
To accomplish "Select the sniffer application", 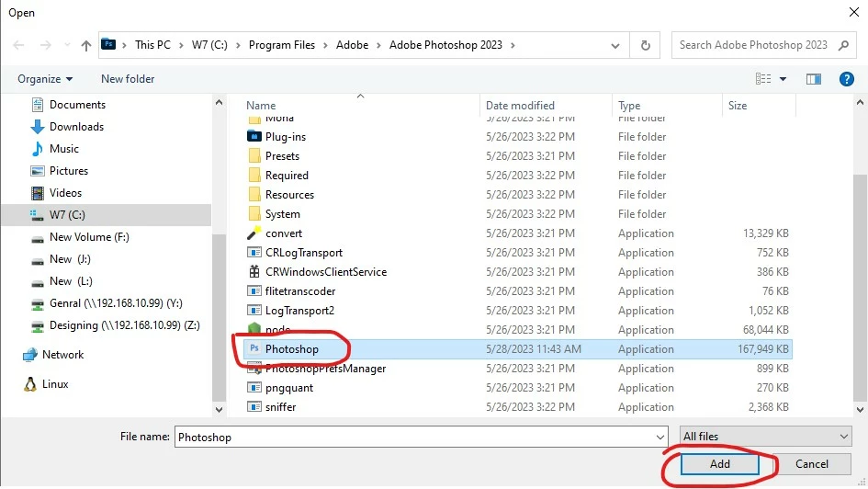I will pyautogui.click(x=280, y=407).
